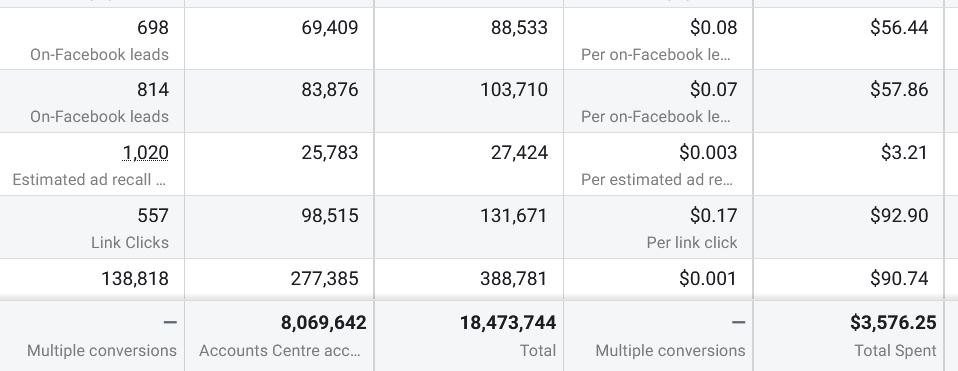Click the 388,781 impressions value
The width and height of the screenshot is (958, 371).
pos(514,279)
